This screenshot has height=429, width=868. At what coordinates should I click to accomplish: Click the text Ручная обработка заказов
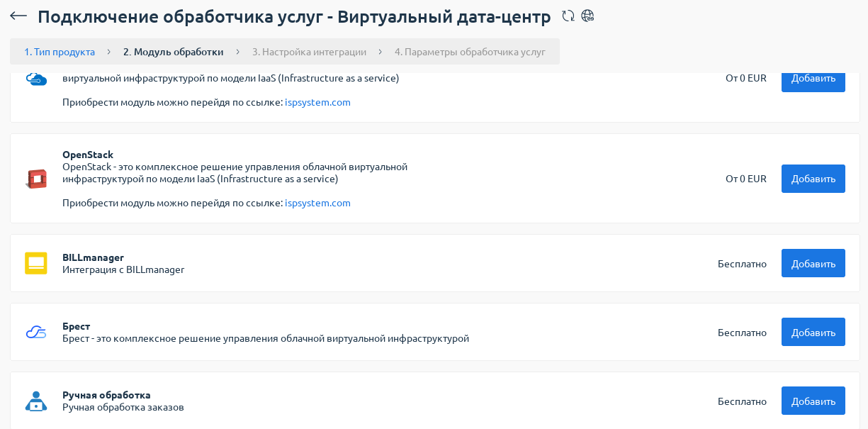point(123,407)
